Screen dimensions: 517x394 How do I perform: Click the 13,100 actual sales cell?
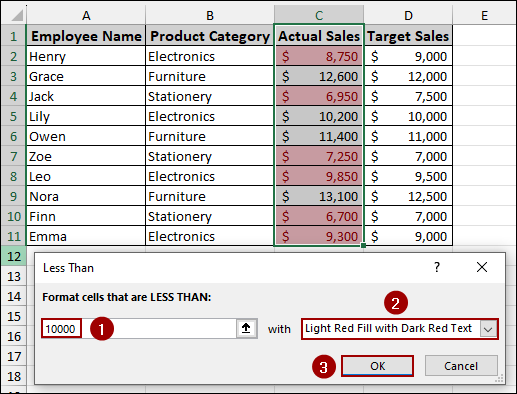pyautogui.click(x=319, y=196)
